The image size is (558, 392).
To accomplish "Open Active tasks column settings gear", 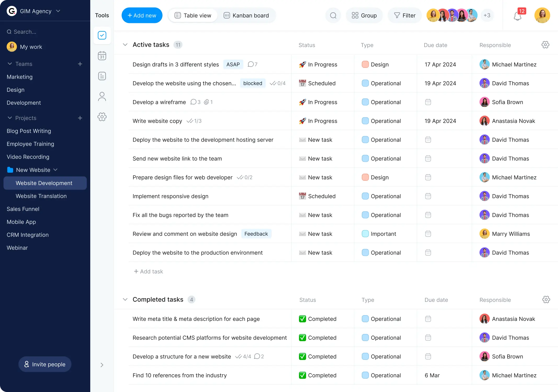I will coord(545,45).
